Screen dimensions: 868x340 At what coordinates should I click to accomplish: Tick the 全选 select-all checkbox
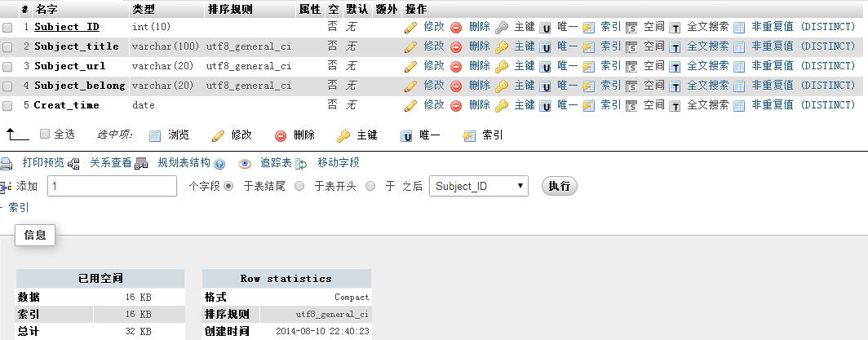click(x=46, y=134)
